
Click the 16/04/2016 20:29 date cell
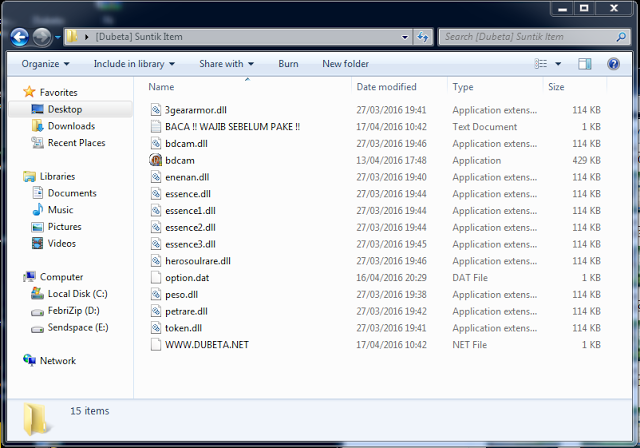point(391,278)
